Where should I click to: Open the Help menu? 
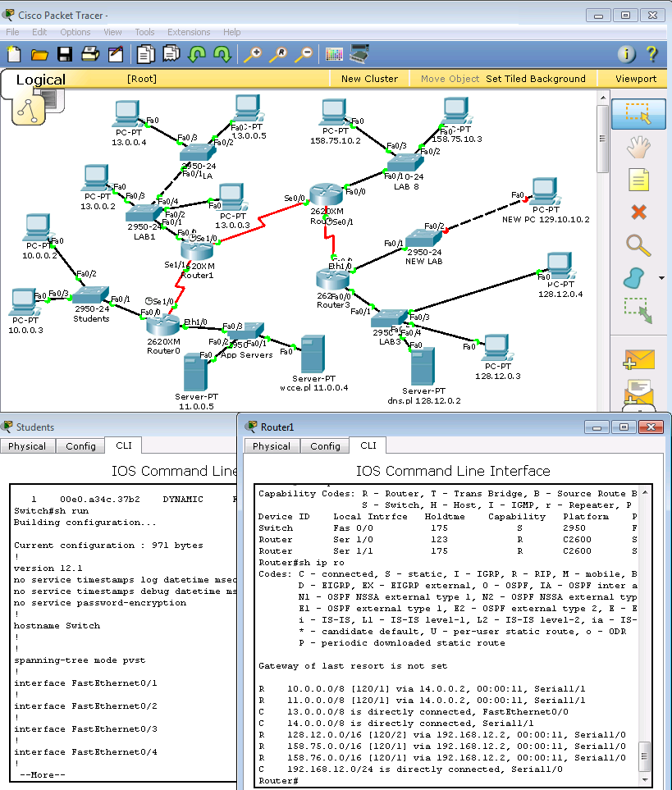tap(231, 32)
